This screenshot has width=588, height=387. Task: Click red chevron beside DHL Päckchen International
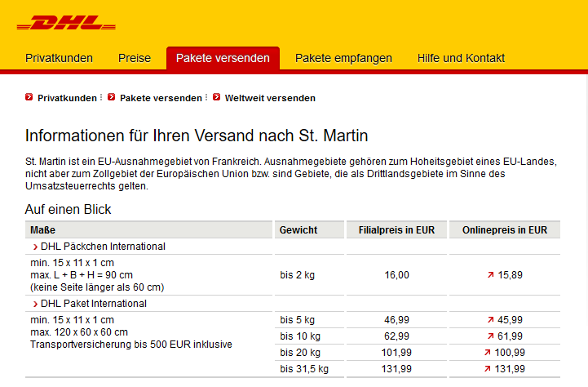(35, 247)
